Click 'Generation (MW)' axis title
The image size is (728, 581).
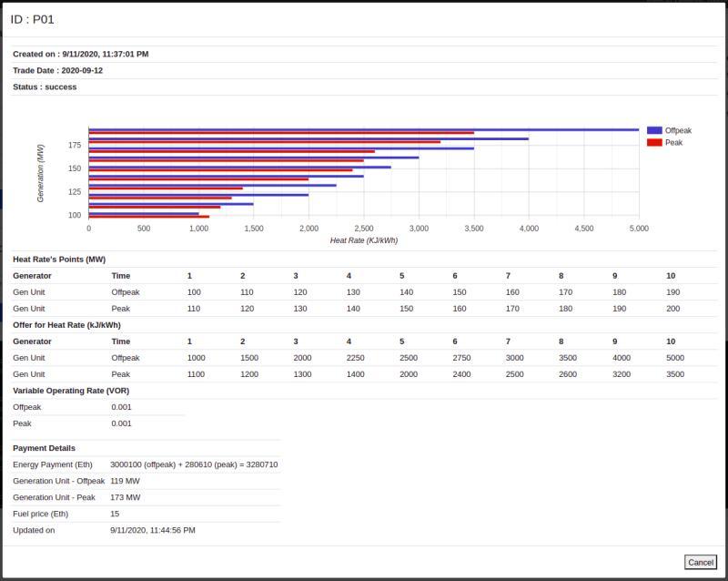40,173
